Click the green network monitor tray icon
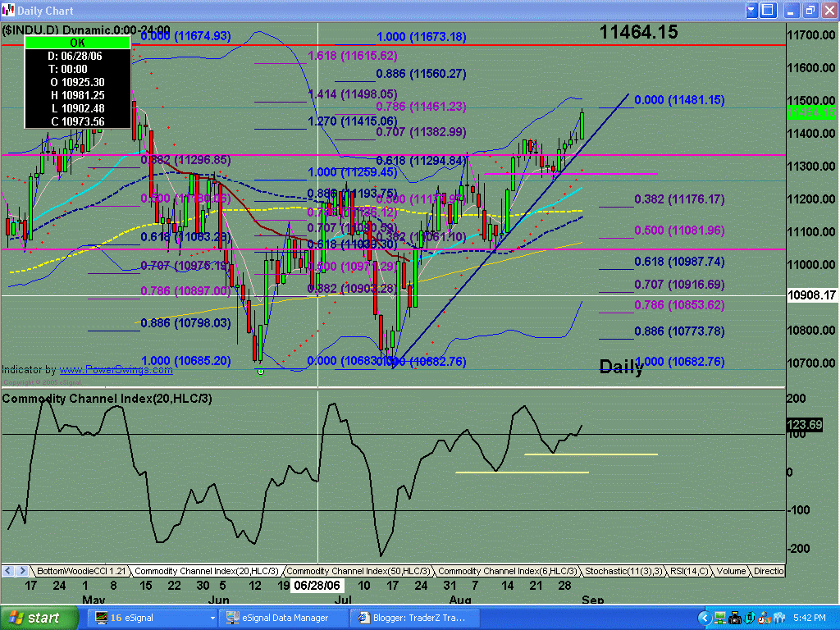The width and height of the screenshot is (840, 630). [x=720, y=619]
